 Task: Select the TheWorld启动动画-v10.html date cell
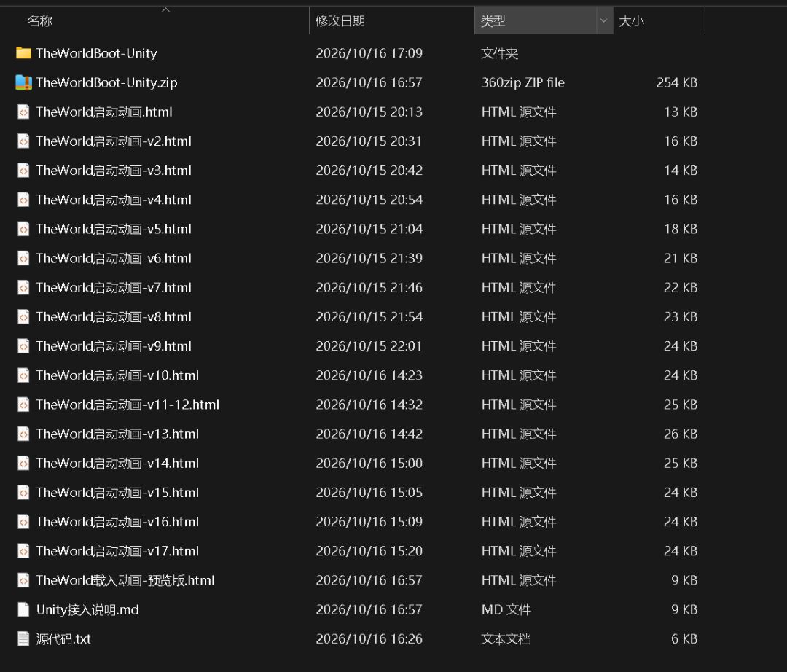click(369, 375)
